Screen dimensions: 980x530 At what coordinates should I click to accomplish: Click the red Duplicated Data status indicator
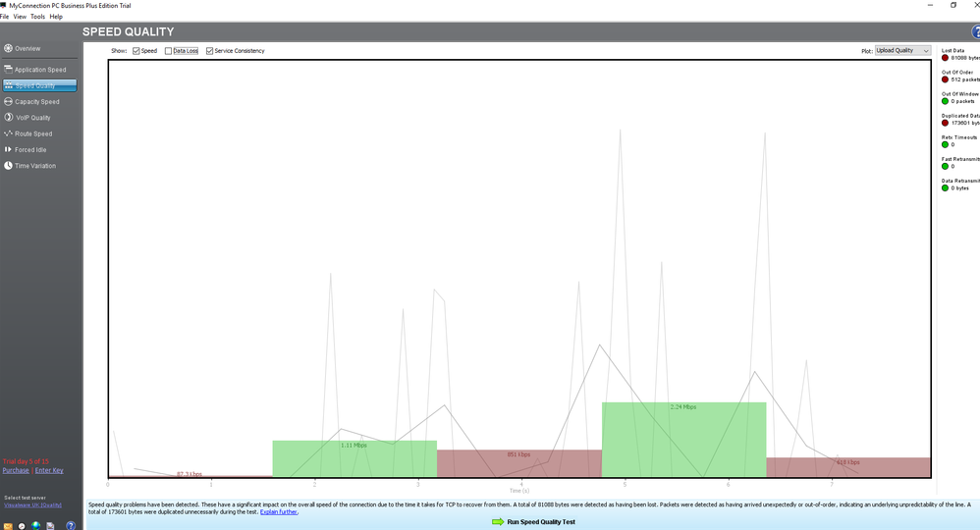pos(945,123)
